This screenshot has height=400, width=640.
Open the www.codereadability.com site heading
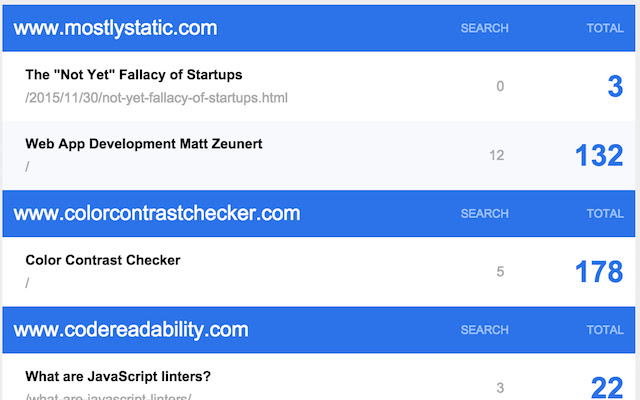[x=131, y=329]
